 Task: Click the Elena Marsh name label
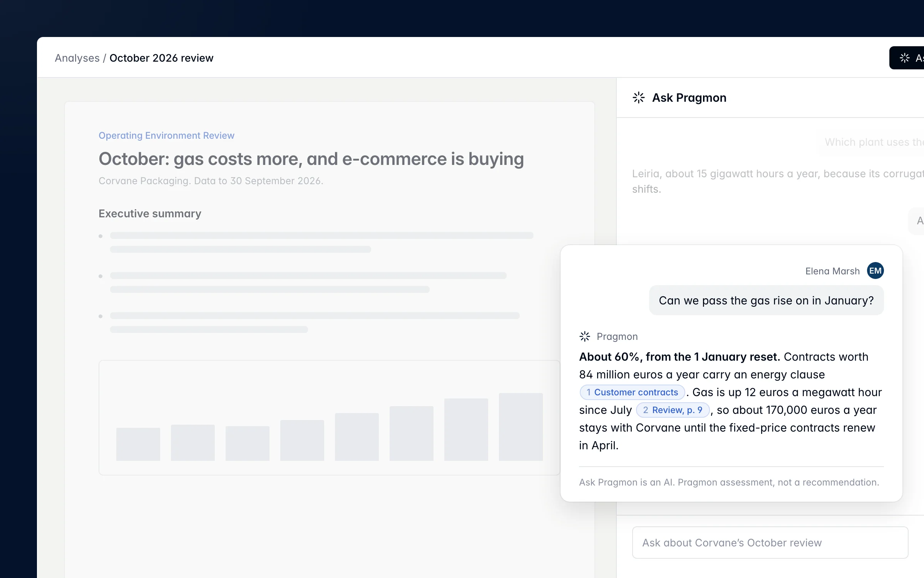[x=832, y=271]
